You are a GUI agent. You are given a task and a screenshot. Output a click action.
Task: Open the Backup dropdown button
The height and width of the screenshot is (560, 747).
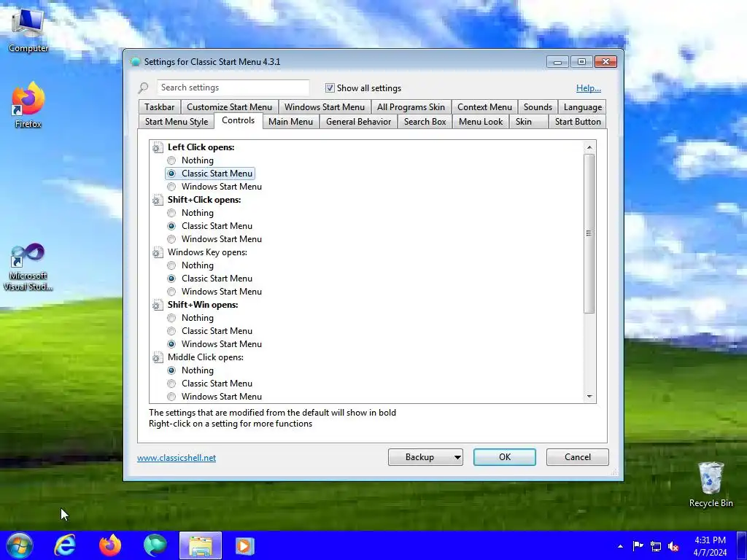[425, 457]
